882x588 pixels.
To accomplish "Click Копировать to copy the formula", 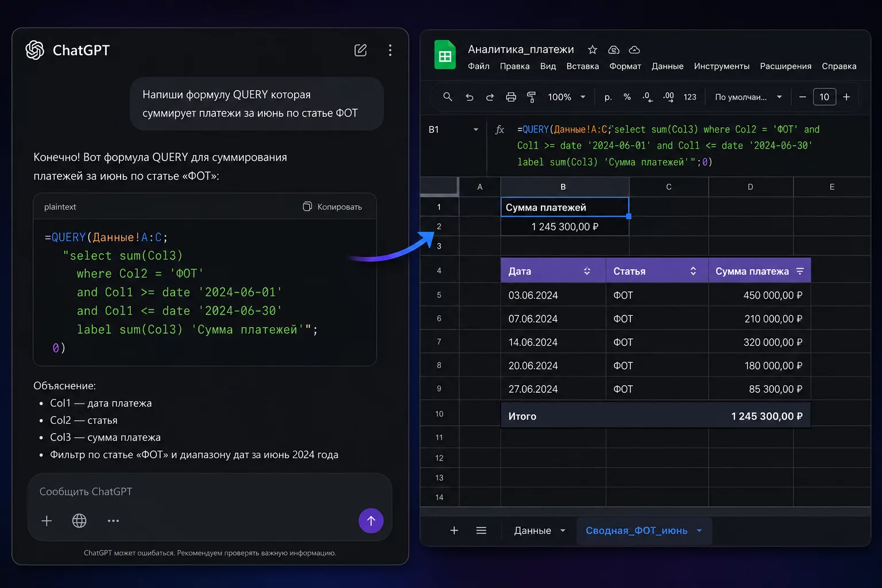I will [339, 207].
